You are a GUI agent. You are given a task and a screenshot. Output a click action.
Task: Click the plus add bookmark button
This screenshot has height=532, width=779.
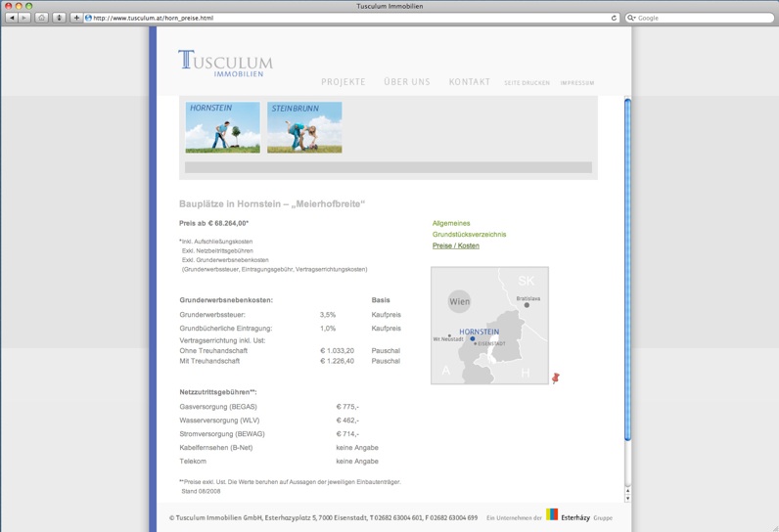(76, 18)
